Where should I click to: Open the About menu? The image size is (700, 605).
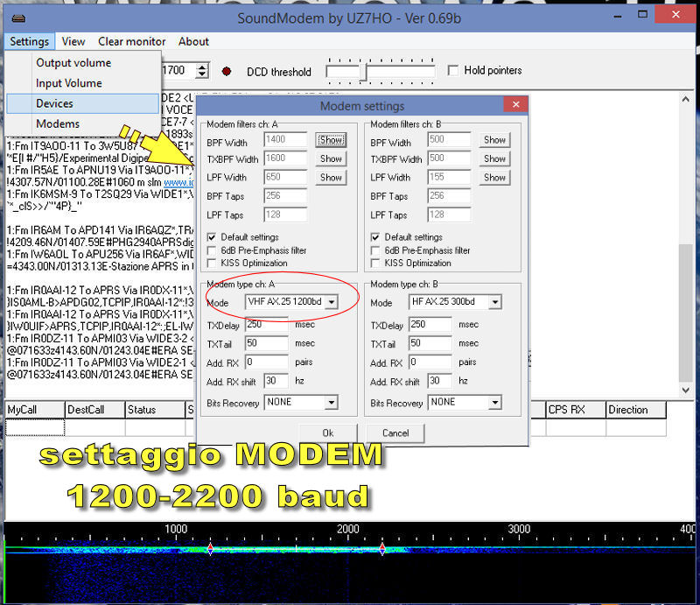pos(193,41)
